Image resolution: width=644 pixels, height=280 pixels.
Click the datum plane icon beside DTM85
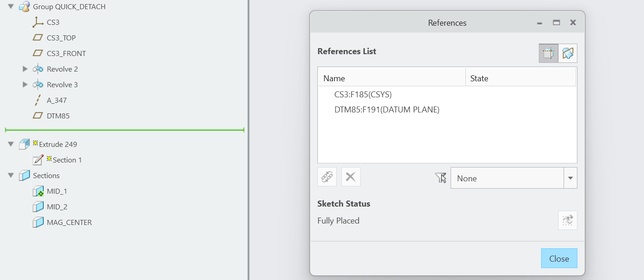(x=37, y=115)
